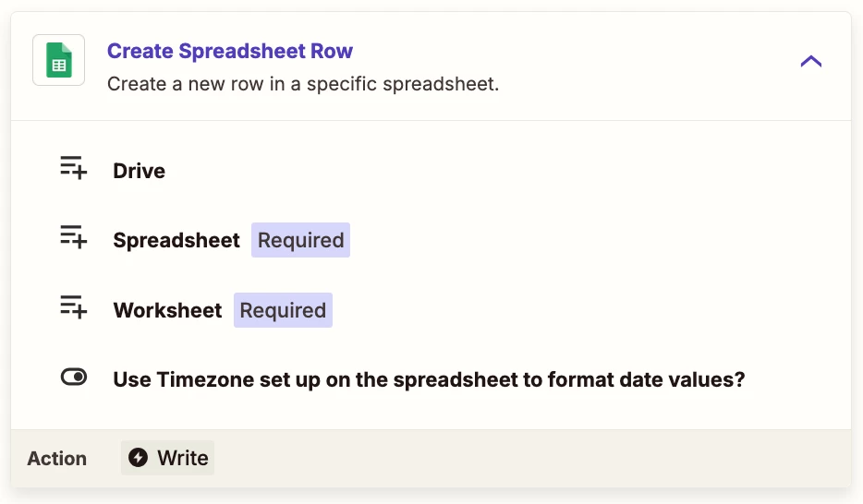Click the Required badge next to Worksheet
The height and width of the screenshot is (504, 863).
tap(283, 310)
